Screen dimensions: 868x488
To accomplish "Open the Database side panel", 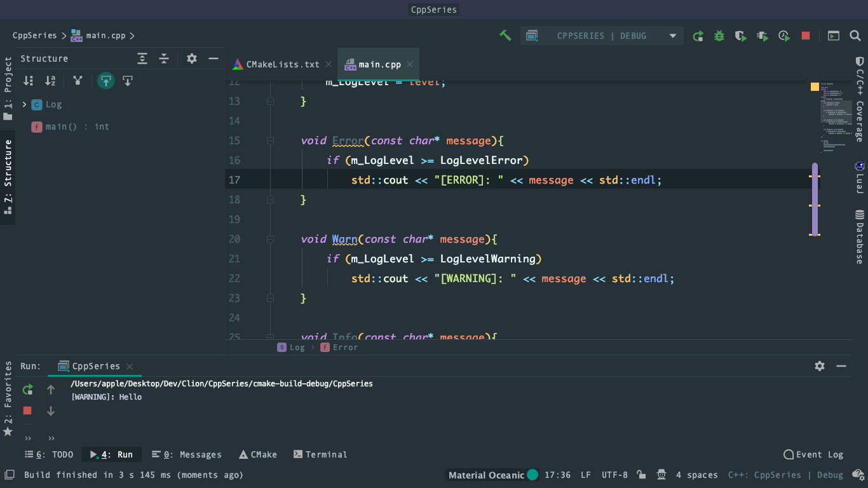I will (x=860, y=237).
